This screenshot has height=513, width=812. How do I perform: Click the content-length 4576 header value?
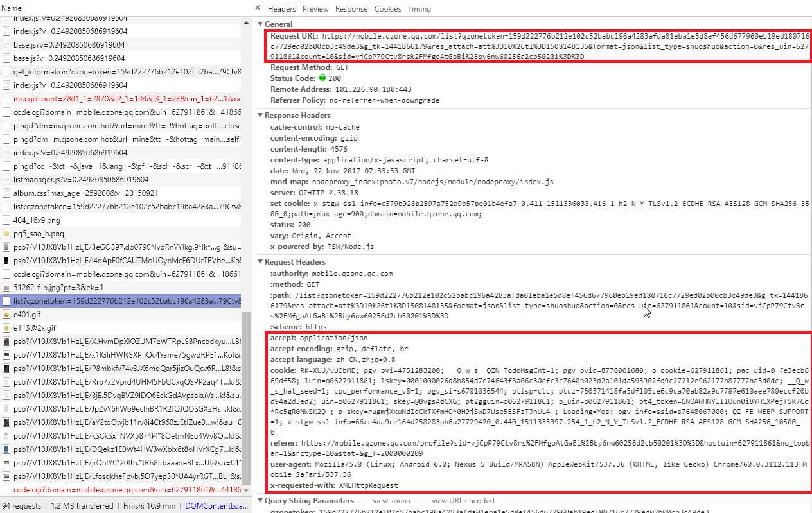tap(339, 149)
